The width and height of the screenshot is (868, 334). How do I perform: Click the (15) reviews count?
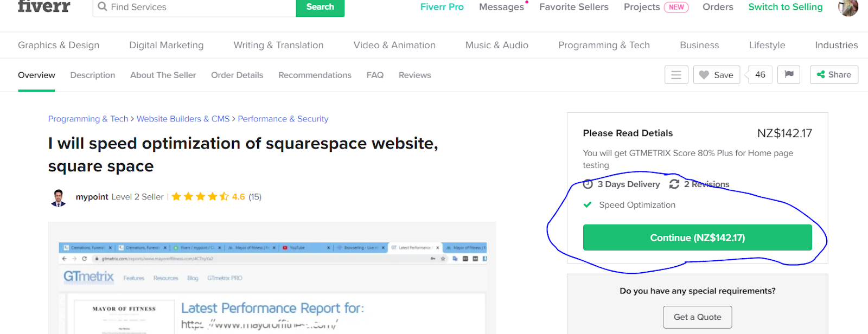point(255,197)
